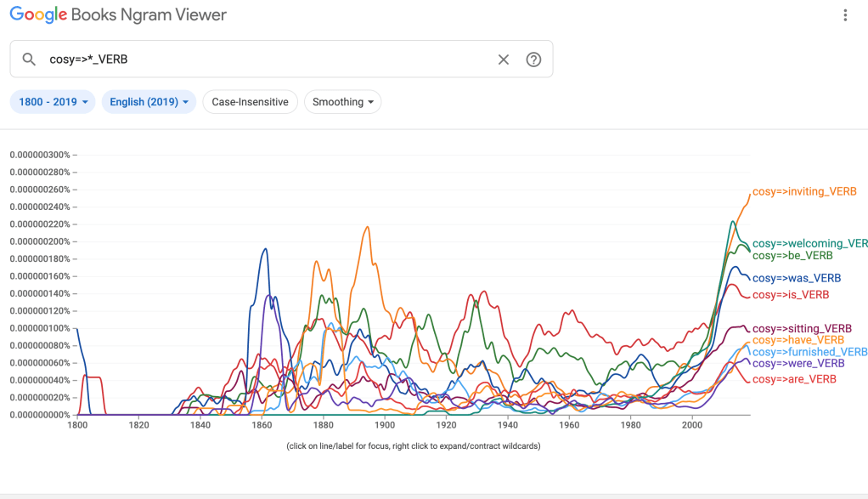Toggle the Case-Insensitive chip

pyautogui.click(x=250, y=102)
